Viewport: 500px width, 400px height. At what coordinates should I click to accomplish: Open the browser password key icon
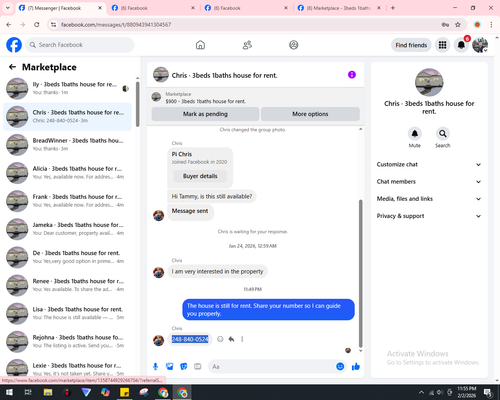[x=445, y=24]
